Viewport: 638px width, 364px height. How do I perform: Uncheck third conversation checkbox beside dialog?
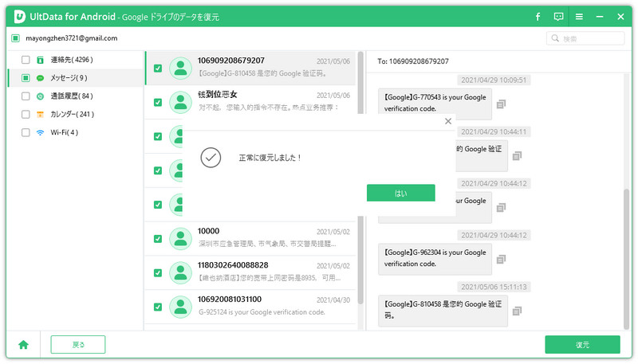pyautogui.click(x=158, y=136)
